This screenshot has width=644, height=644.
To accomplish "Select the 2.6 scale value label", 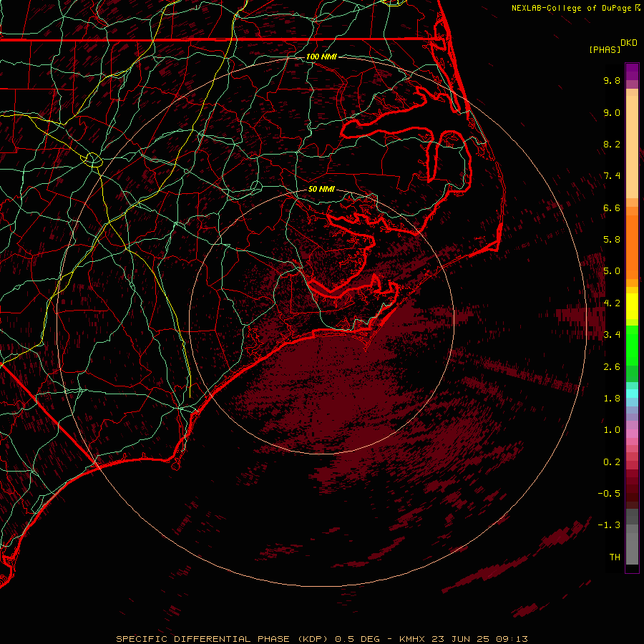I will coord(612,366).
